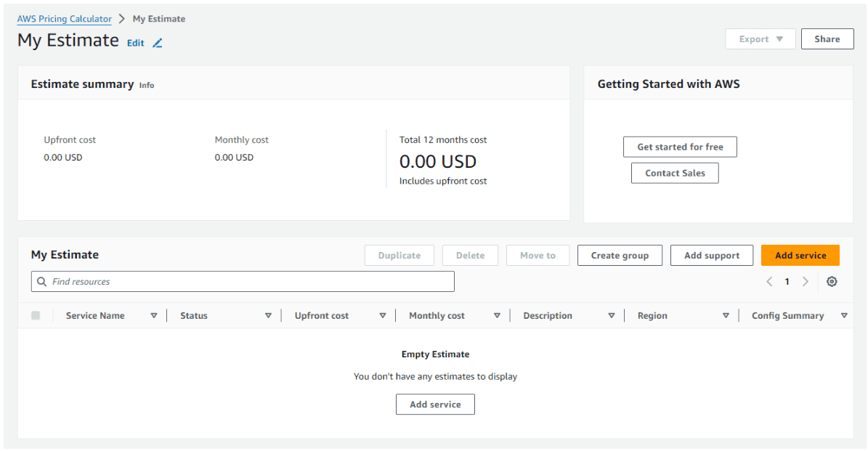Image resolution: width=868 pixels, height=451 pixels.
Task: Click the Config Summary column header
Action: coord(787,315)
